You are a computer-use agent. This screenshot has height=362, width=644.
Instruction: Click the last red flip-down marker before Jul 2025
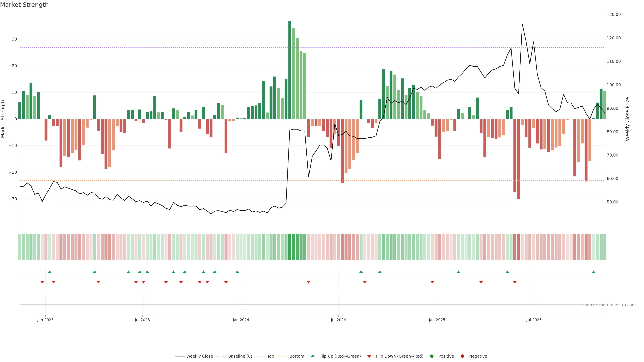pyautogui.click(x=515, y=282)
